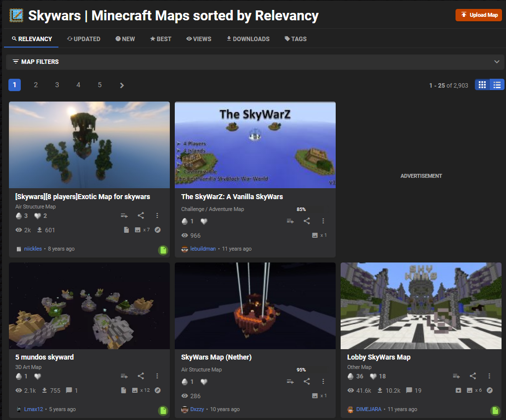This screenshot has height=420, width=506.
Task: Go to page 4
Action: click(x=78, y=85)
